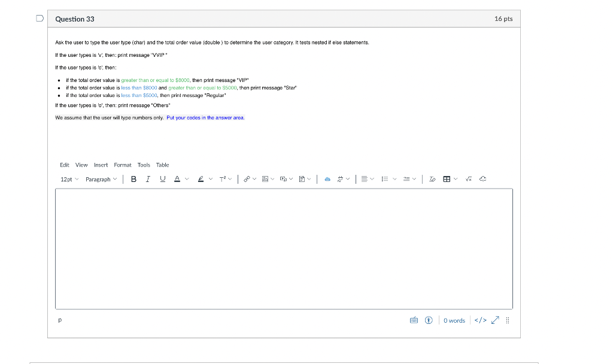613x364 pixels.
Task: Open the Format menu
Action: [x=122, y=165]
